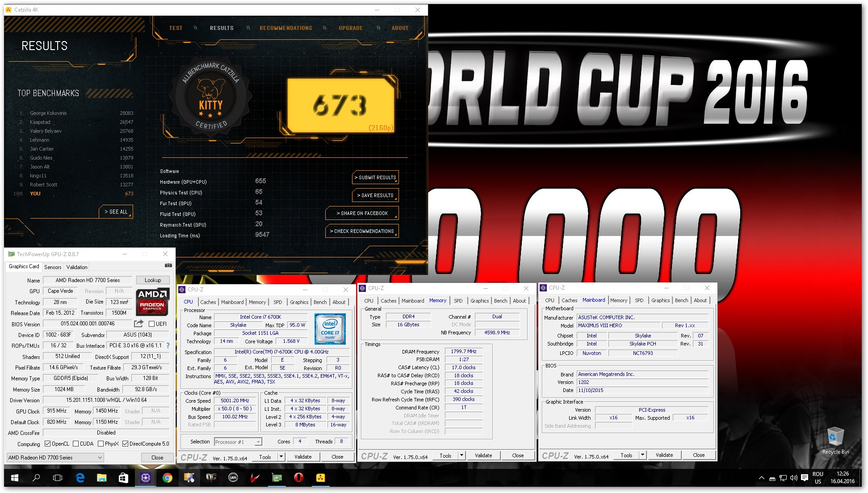Image resolution: width=868 pixels, height=493 pixels.
Task: Switch to the Catzilla taskbar icon
Action: point(321,478)
